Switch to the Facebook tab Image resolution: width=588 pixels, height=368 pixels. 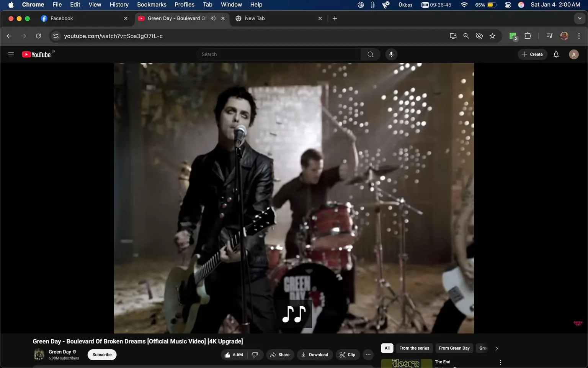click(x=77, y=18)
